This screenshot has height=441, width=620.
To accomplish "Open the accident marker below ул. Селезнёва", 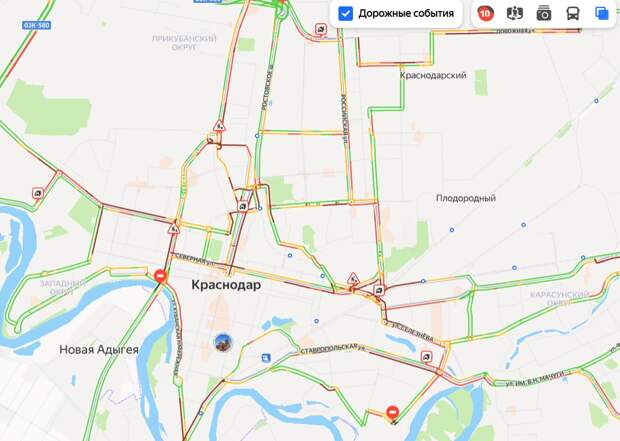I will pyautogui.click(x=426, y=357).
